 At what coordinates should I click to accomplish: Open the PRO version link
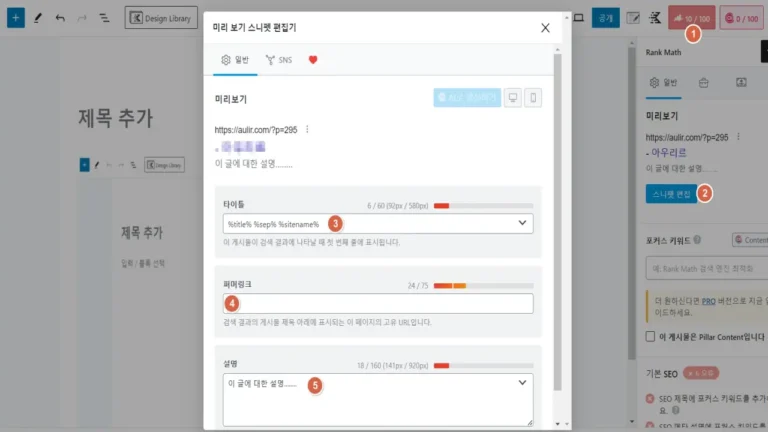[x=708, y=301]
